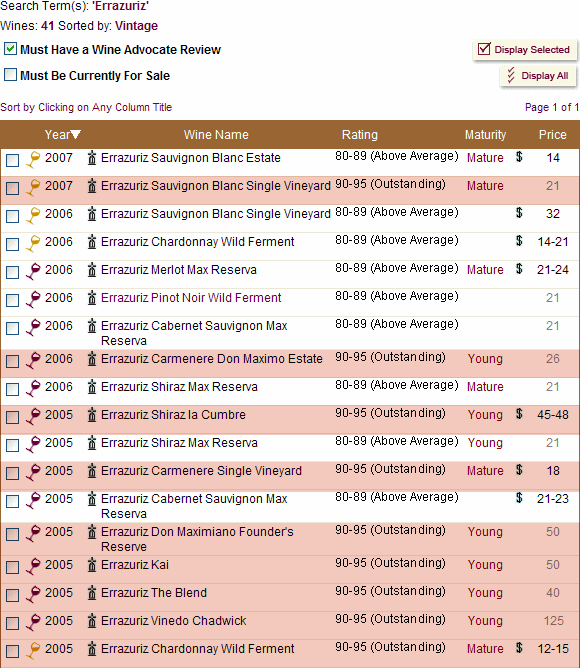
Task: Uncheck Must Have a Wine Advocate Review
Action: (x=11, y=49)
